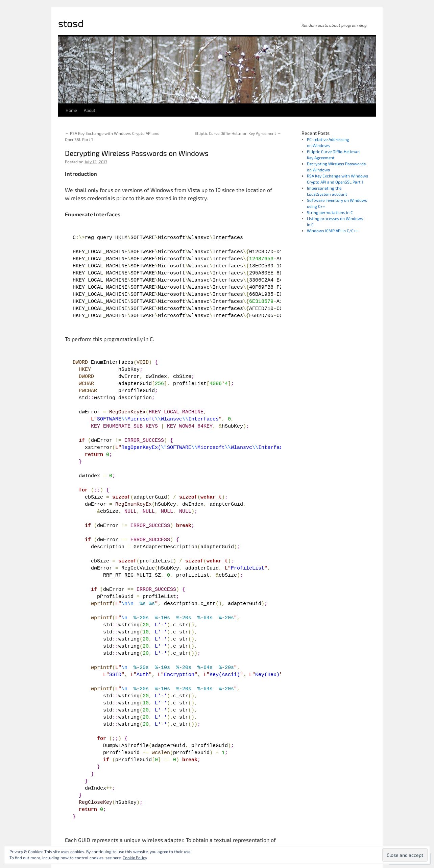Click the snowy forest header image
434x868 pixels.
pyautogui.click(x=217, y=70)
